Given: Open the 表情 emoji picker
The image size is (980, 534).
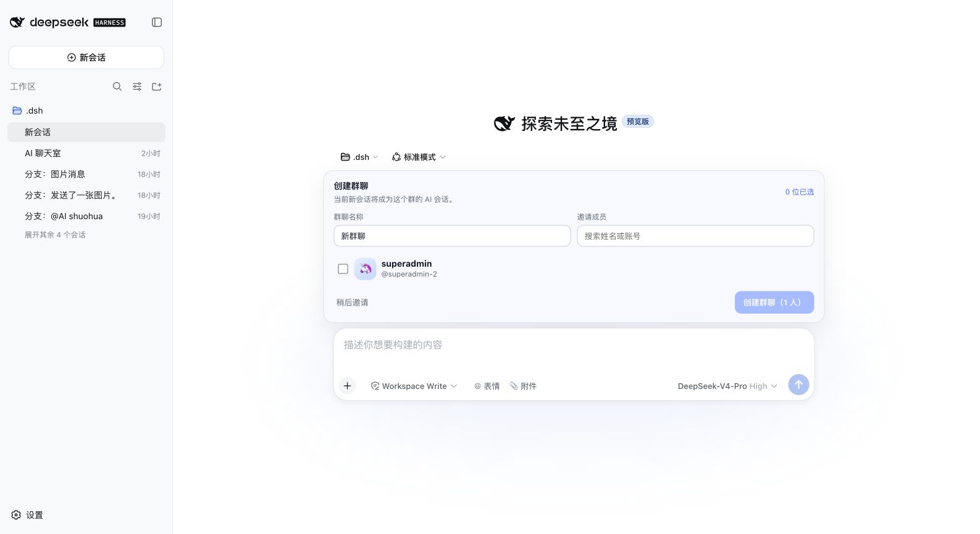Looking at the screenshot, I should click(x=487, y=386).
